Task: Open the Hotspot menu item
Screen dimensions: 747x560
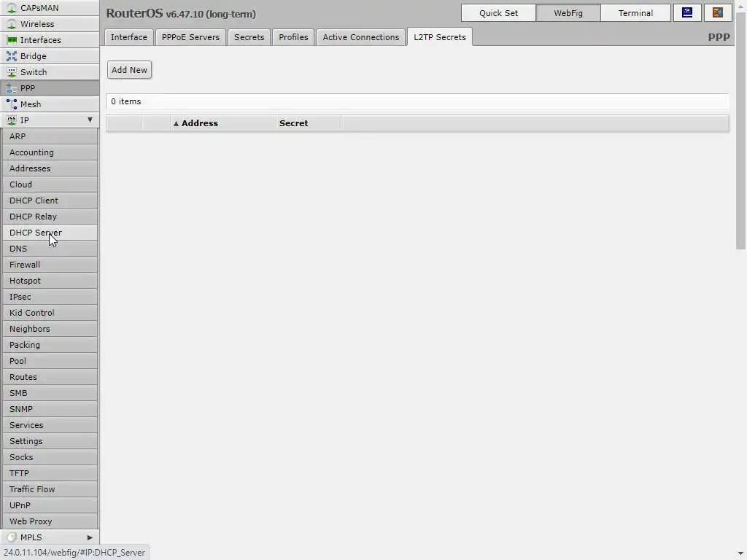Action: (x=50, y=281)
